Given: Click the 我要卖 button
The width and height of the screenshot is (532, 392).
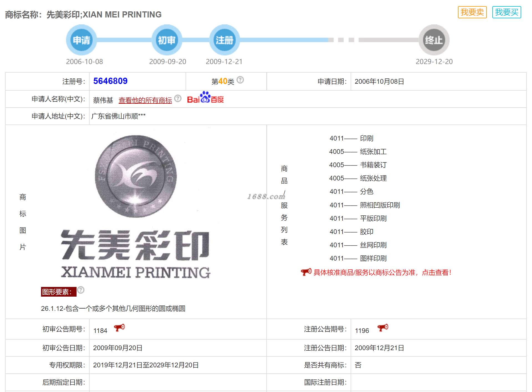Looking at the screenshot, I should click(472, 12).
